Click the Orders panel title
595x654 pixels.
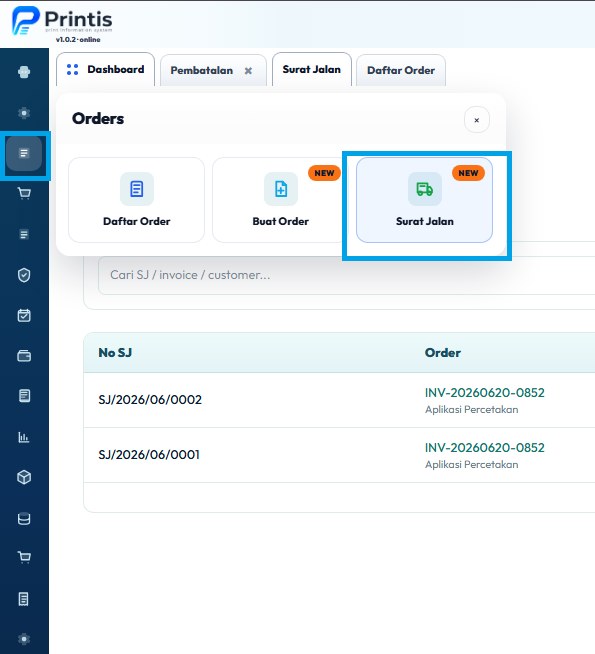point(98,118)
